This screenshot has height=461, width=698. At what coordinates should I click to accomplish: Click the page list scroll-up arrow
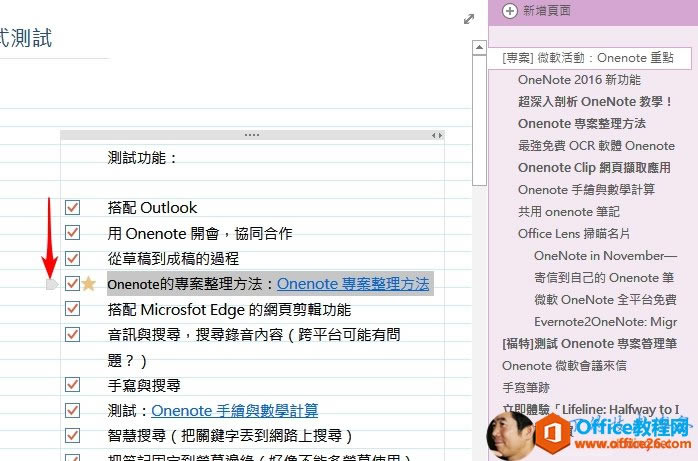point(479,47)
